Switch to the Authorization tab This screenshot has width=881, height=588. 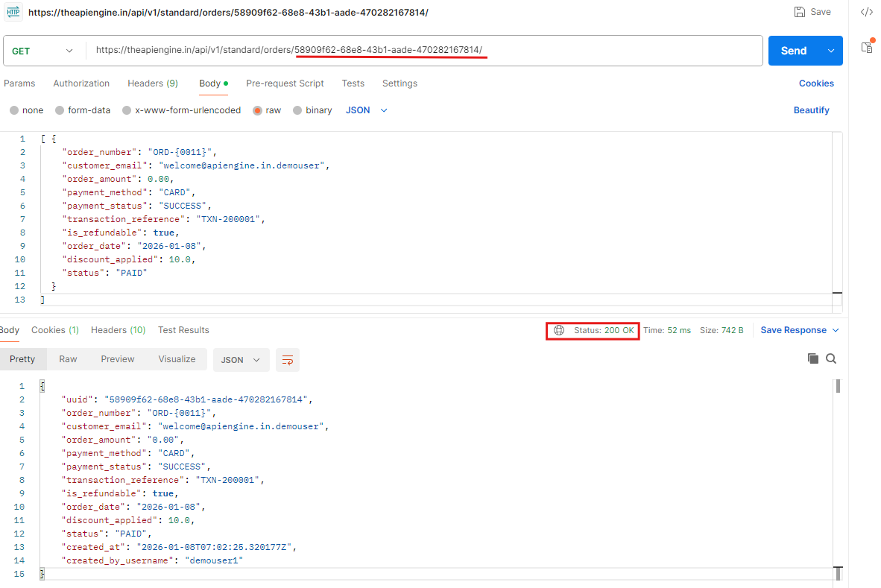[x=81, y=83]
